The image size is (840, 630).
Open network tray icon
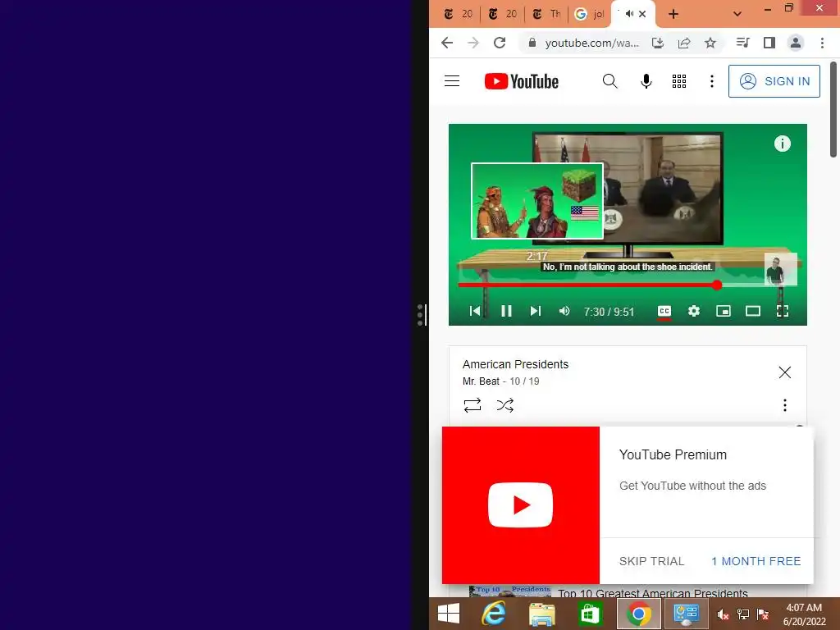[743, 614]
